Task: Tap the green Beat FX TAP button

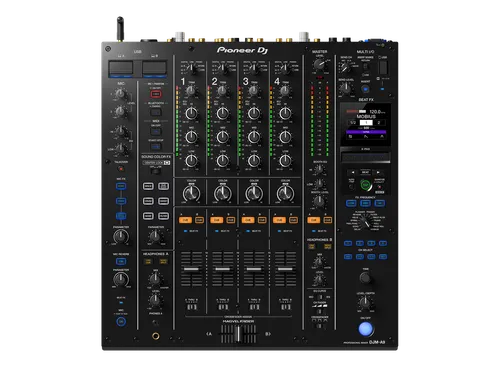Action: click(x=366, y=185)
